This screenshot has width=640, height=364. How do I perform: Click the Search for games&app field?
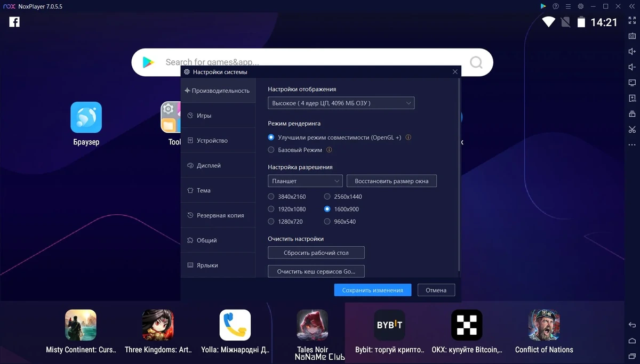point(312,62)
